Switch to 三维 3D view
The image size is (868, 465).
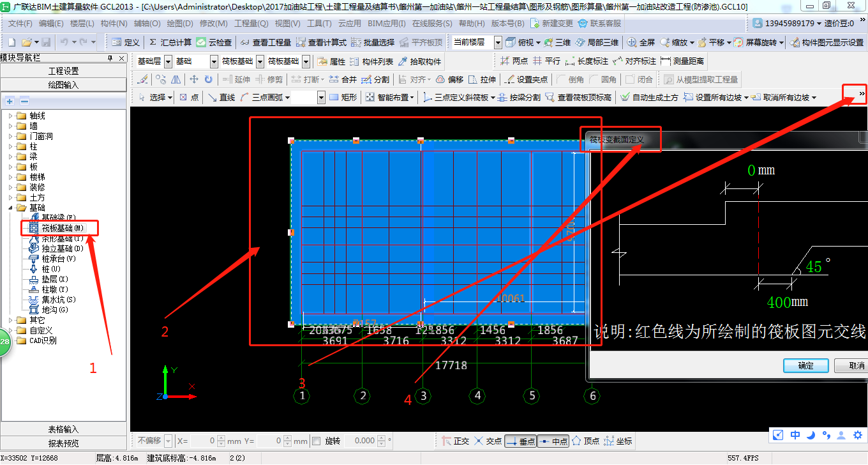(557, 42)
